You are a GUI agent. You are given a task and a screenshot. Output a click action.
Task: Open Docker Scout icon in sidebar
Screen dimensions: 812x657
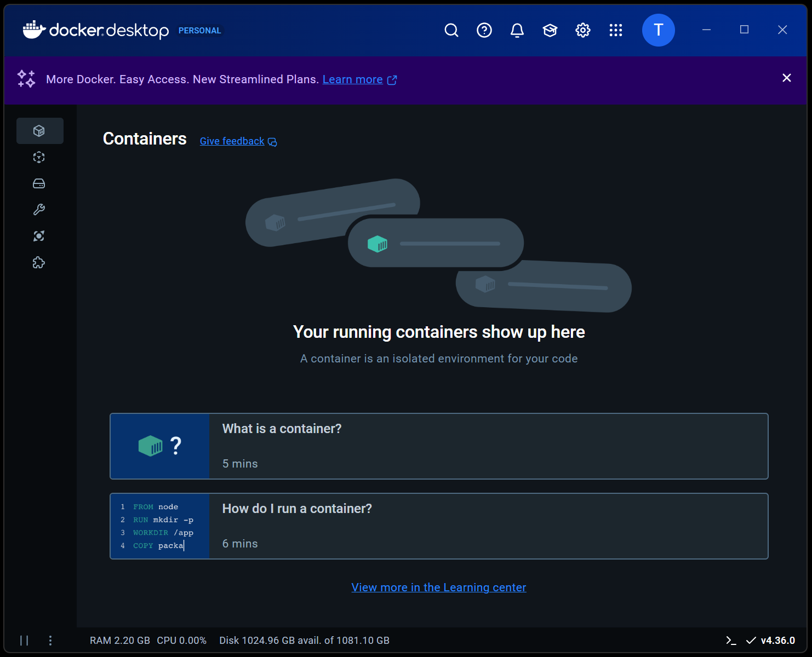39,236
